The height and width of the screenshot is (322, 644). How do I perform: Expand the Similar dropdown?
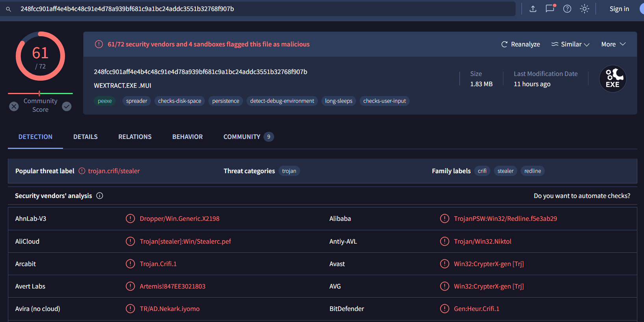click(x=570, y=44)
